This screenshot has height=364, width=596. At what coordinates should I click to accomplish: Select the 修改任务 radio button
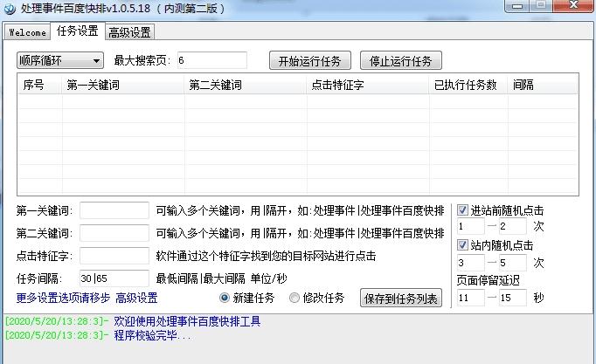[316, 298]
